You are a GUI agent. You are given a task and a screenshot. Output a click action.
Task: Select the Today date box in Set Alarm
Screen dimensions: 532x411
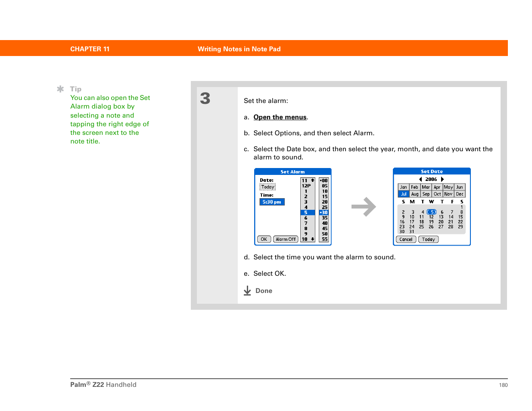[x=268, y=187]
